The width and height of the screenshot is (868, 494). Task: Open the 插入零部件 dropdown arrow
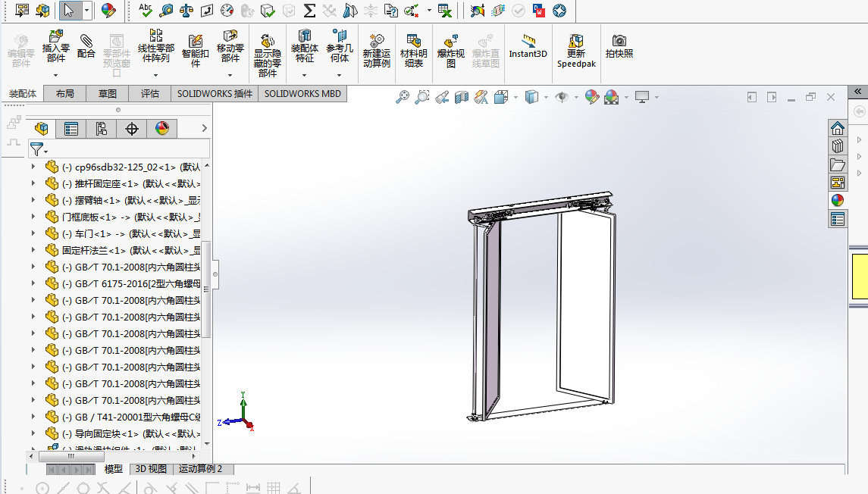tap(56, 75)
